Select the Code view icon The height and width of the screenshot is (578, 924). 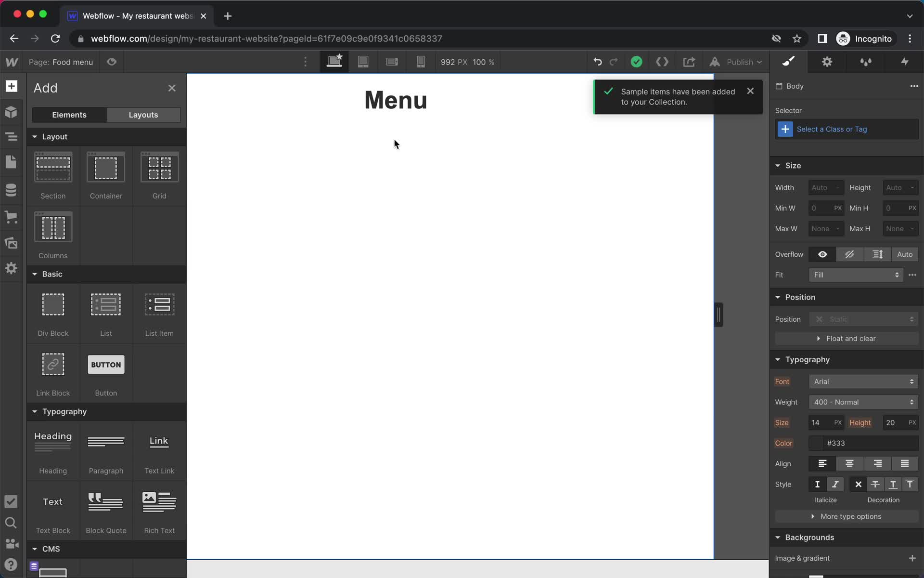click(x=663, y=62)
